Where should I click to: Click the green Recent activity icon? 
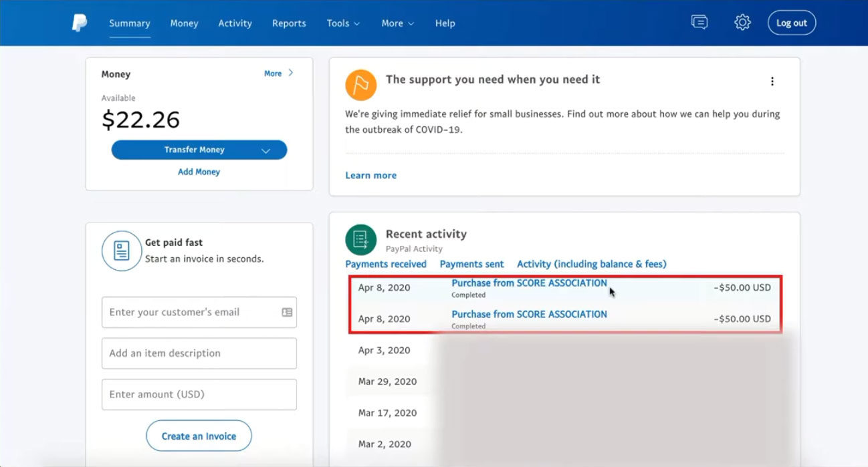(x=361, y=240)
